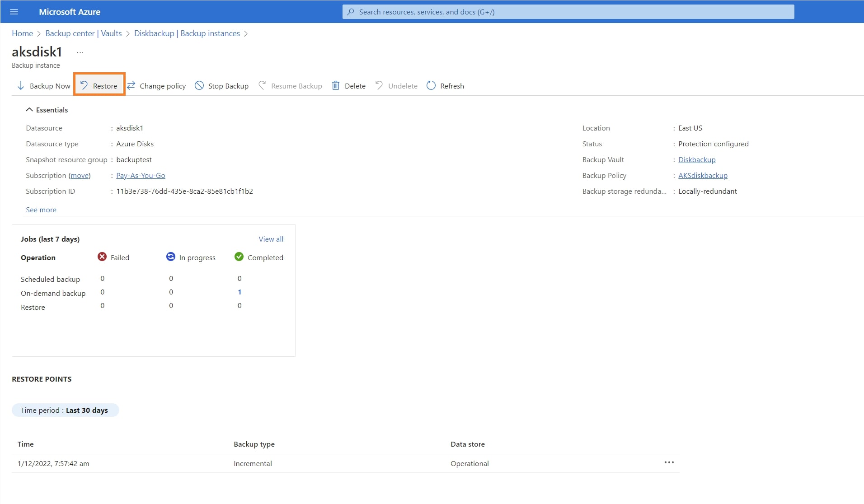Click the Protection configured status text
Viewport: 864px width, 504px height.
[x=713, y=144]
